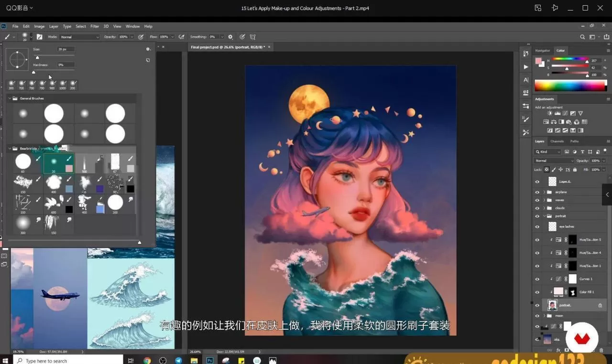Open the brush settings gear in the options bar
The height and width of the screenshot is (364, 612).
230,37
